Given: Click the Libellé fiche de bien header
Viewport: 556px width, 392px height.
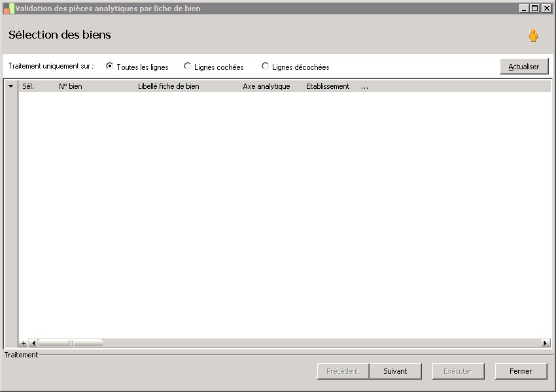Looking at the screenshot, I should 168,86.
